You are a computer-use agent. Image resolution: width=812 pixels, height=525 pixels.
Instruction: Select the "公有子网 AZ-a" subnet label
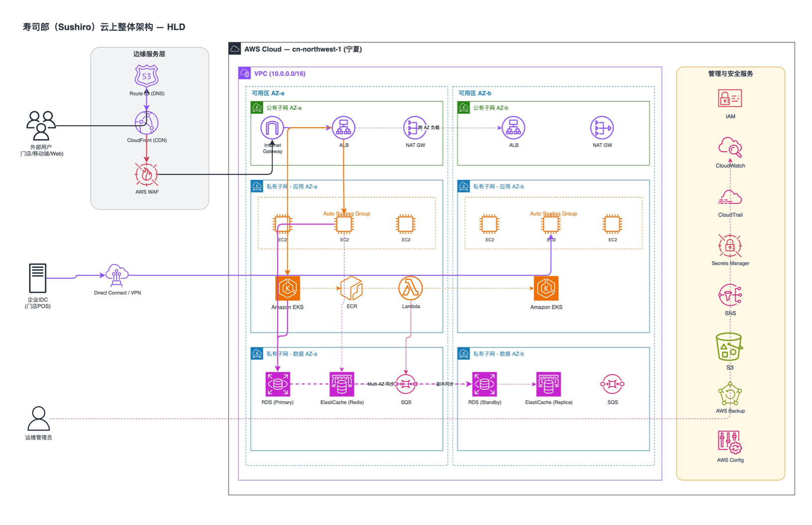(284, 107)
